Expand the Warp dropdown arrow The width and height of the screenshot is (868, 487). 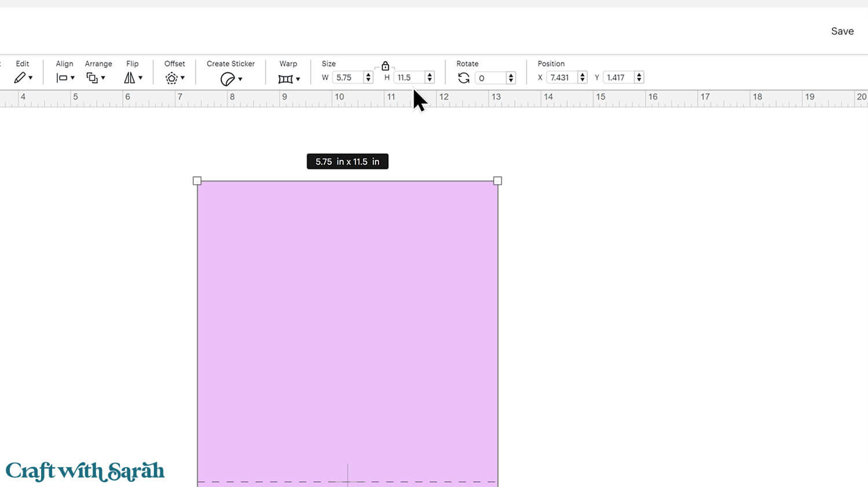pyautogui.click(x=298, y=79)
